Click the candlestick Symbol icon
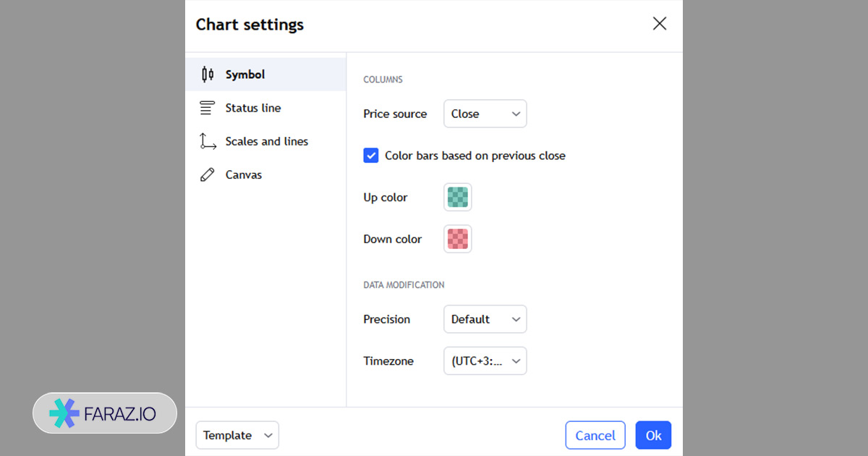This screenshot has height=456, width=868. [x=208, y=74]
